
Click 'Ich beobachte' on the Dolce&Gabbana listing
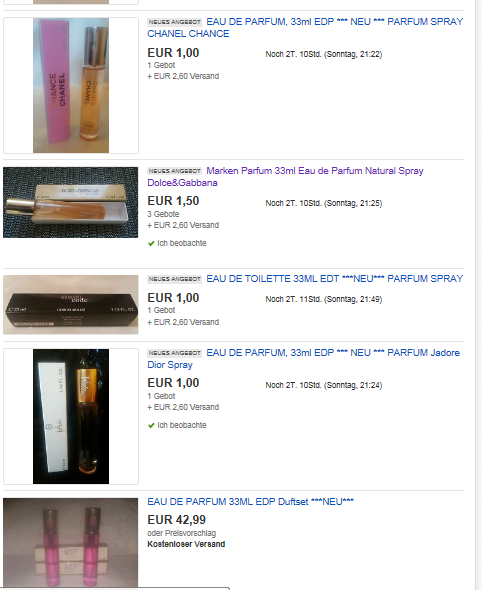click(x=182, y=243)
